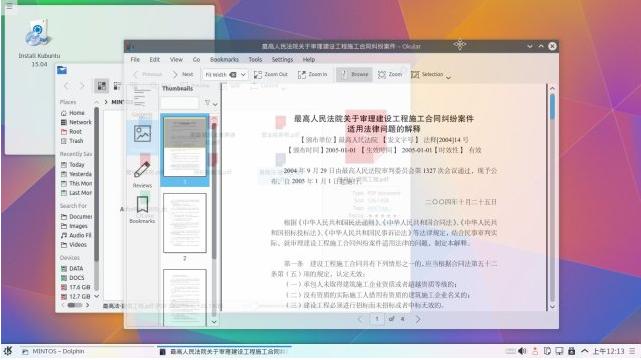Select Last Month in Dolphin sidebar
The width and height of the screenshot is (641, 360).
[76, 192]
